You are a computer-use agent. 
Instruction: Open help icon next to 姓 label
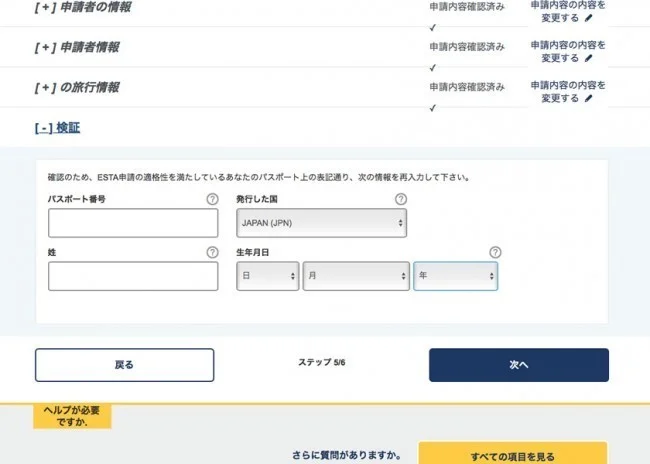point(212,252)
